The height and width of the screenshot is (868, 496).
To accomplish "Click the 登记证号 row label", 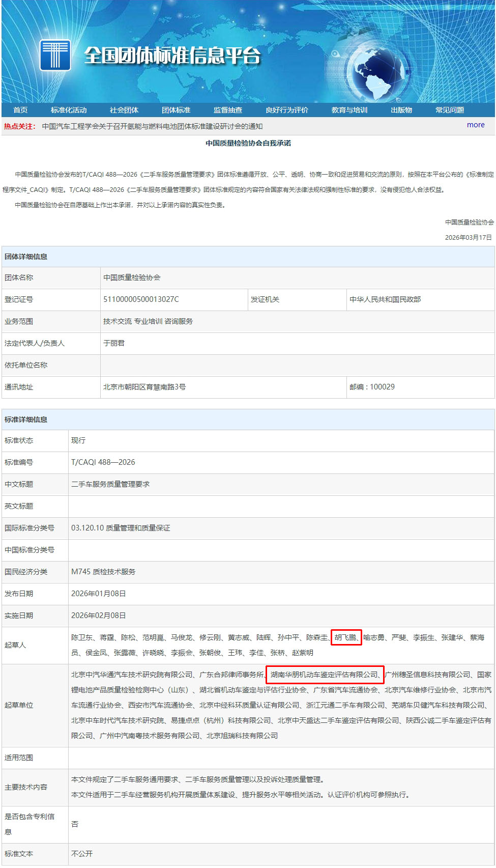I will (x=19, y=299).
